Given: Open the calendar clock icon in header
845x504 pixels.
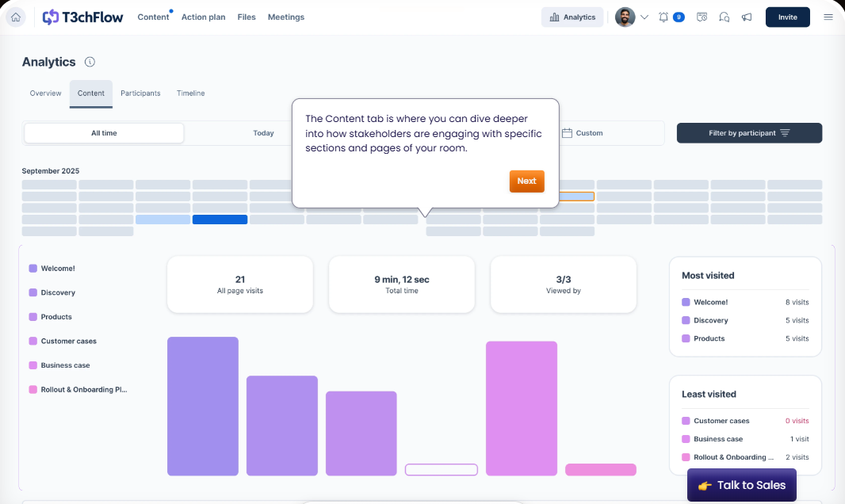Looking at the screenshot, I should tap(702, 17).
